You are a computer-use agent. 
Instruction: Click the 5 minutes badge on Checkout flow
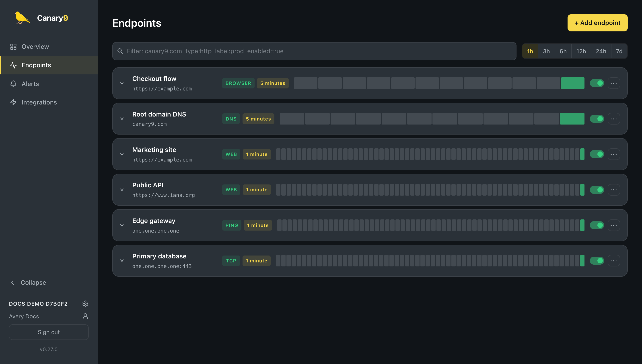273,83
